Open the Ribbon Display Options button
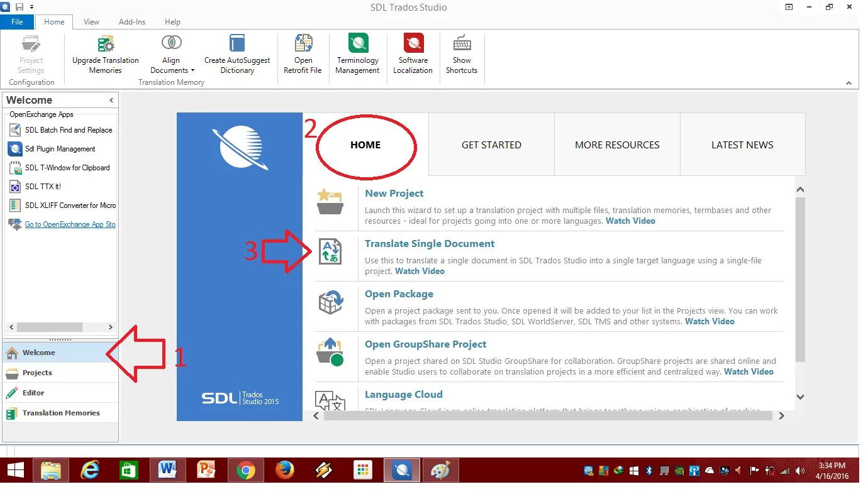Viewport: 868px width, 499px height. click(789, 7)
